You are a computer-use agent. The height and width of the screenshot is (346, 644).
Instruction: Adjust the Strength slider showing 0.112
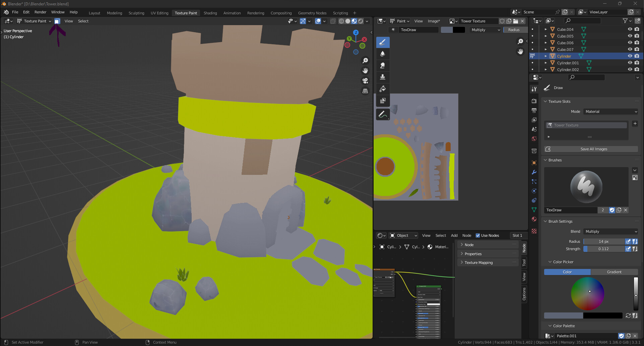[604, 249]
